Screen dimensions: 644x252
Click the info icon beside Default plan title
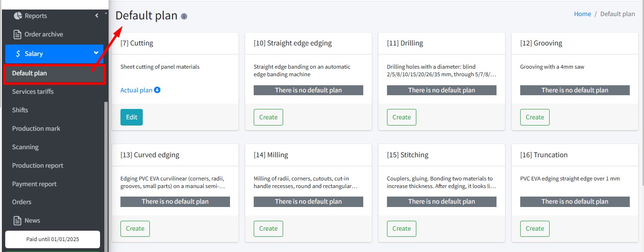184,17
